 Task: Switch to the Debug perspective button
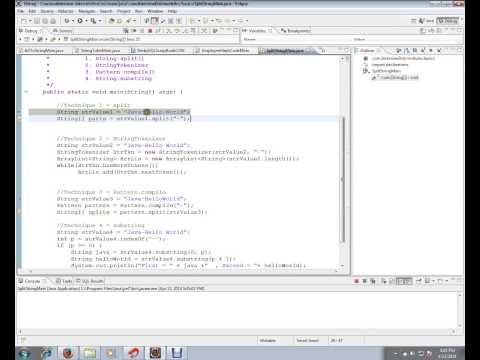tap(448, 21)
